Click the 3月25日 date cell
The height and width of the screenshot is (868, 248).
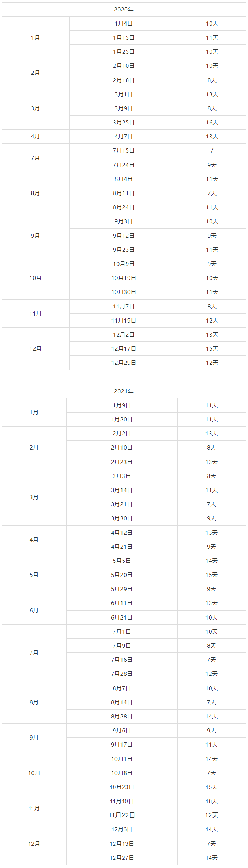coord(124,123)
